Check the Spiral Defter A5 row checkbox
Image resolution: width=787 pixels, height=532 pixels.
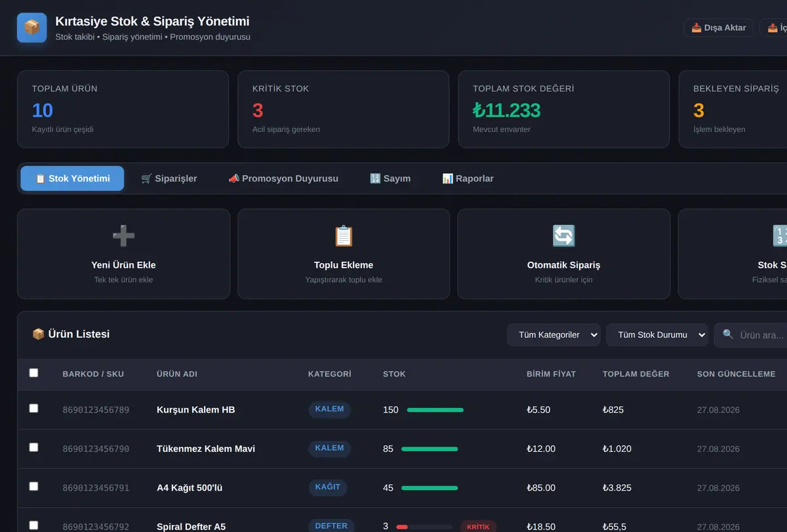pyautogui.click(x=33, y=525)
